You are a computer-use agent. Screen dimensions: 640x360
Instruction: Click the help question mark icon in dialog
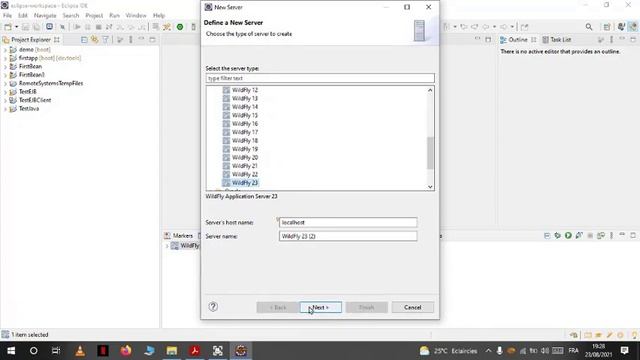213,307
